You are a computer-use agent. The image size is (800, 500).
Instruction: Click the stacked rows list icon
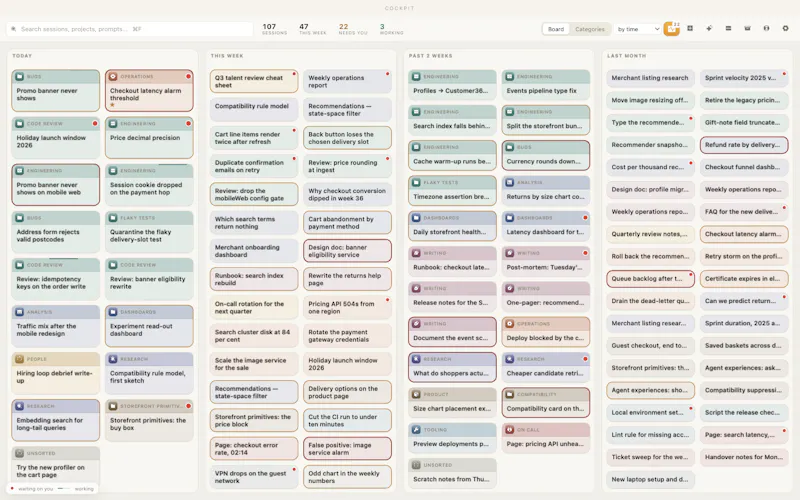point(728,29)
